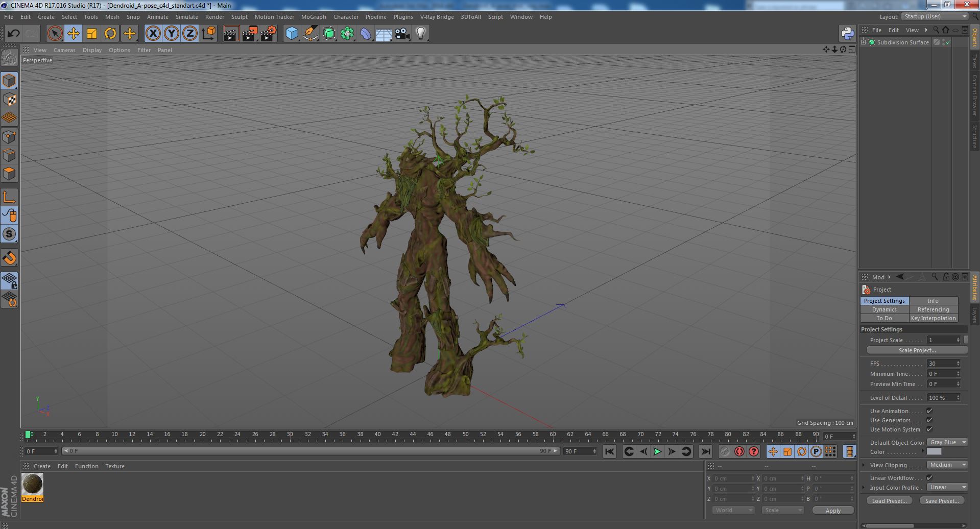The image size is (980, 529).
Task: Activate the Scale tool
Action: coord(92,34)
